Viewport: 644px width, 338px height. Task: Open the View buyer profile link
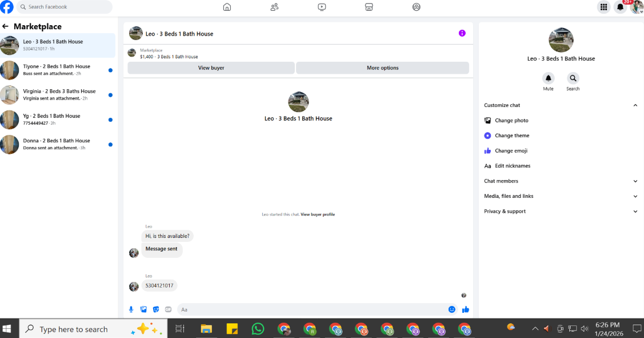[x=318, y=214]
